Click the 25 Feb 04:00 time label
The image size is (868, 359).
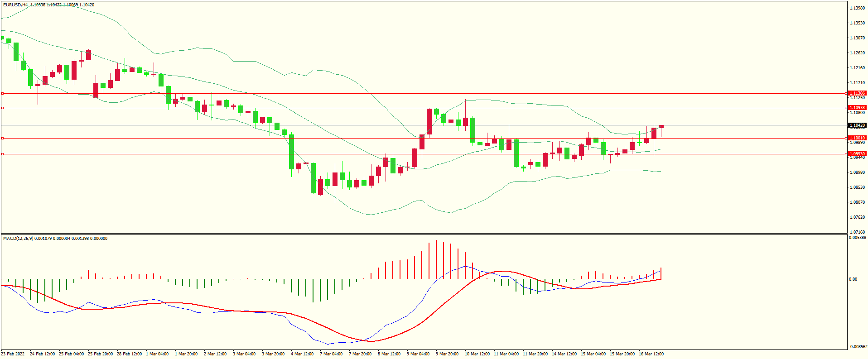point(71,354)
